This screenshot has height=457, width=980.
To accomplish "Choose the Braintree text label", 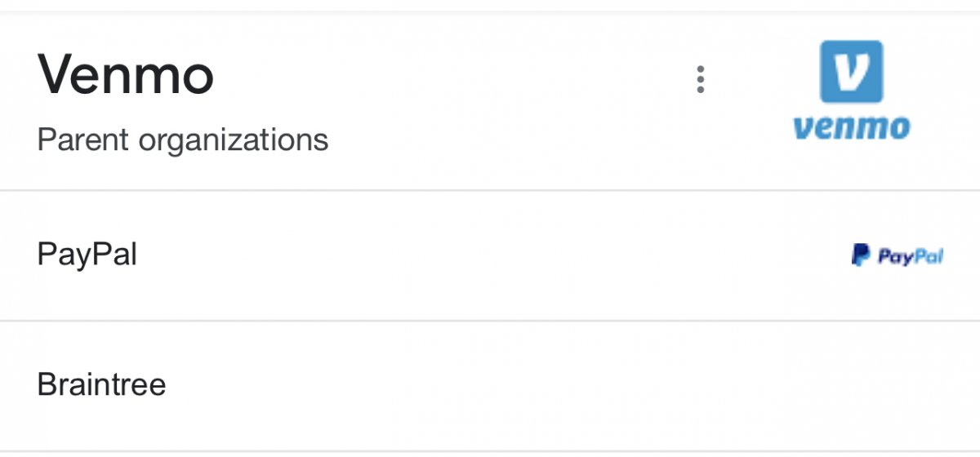I will point(102,384).
